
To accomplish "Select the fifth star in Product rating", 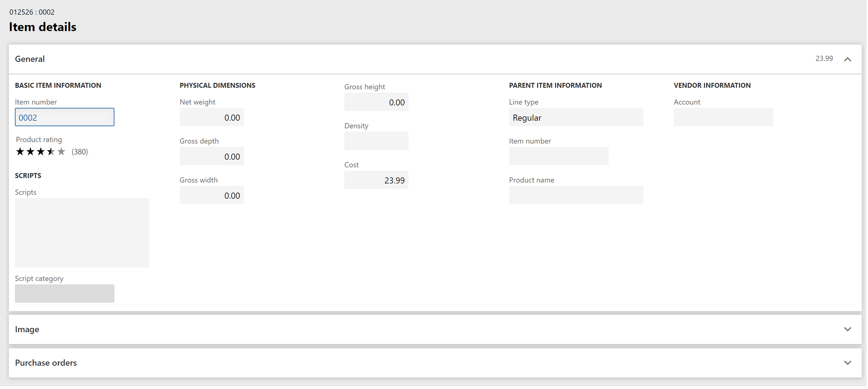I will click(61, 152).
